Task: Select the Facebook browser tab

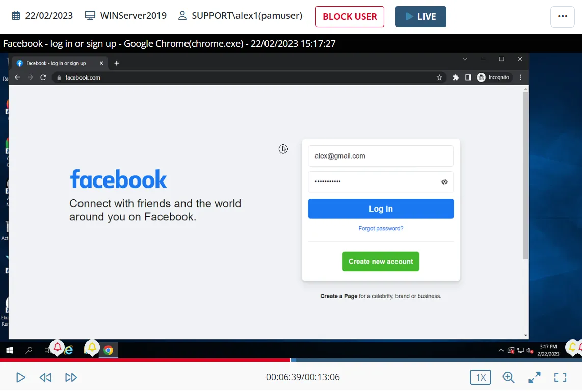Action: point(57,63)
